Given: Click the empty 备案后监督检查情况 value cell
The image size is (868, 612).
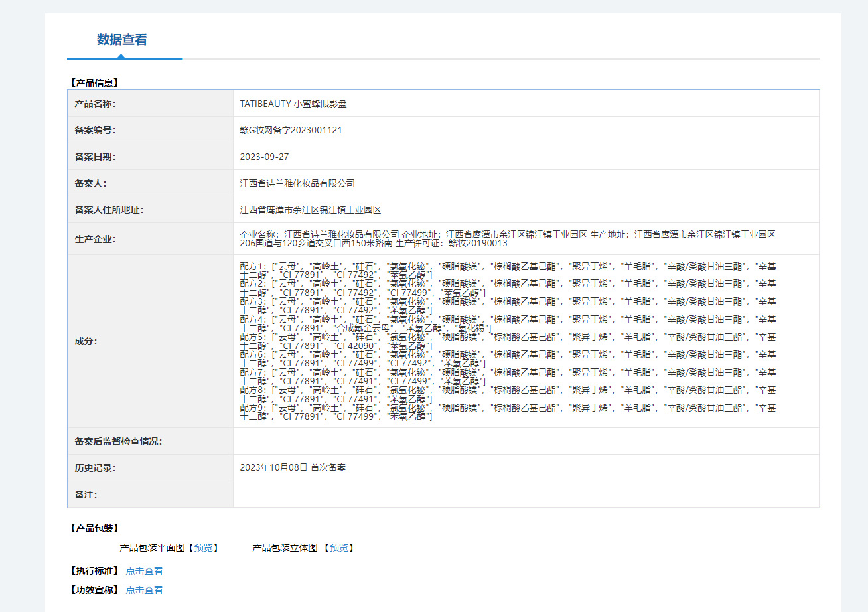Looking at the screenshot, I should click(526, 441).
